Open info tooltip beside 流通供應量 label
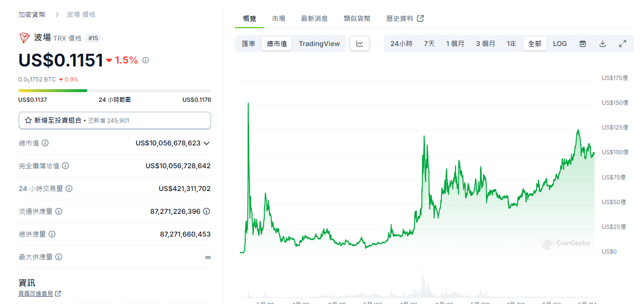Image resolution: width=644 pixels, height=304 pixels. (x=59, y=211)
